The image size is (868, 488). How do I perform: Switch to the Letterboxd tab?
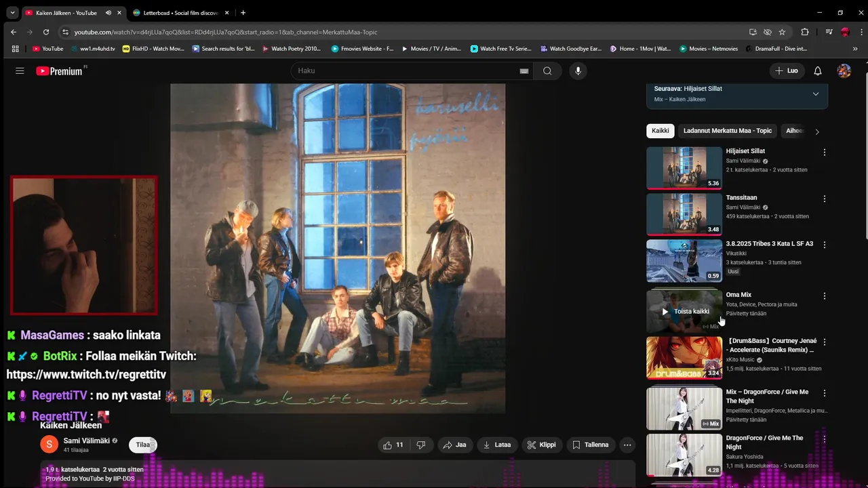pos(180,13)
